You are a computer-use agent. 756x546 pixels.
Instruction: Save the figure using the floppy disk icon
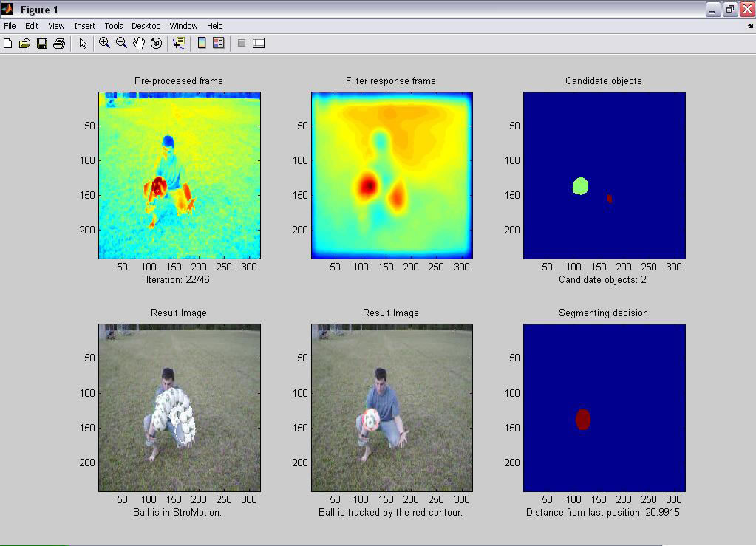(x=42, y=44)
